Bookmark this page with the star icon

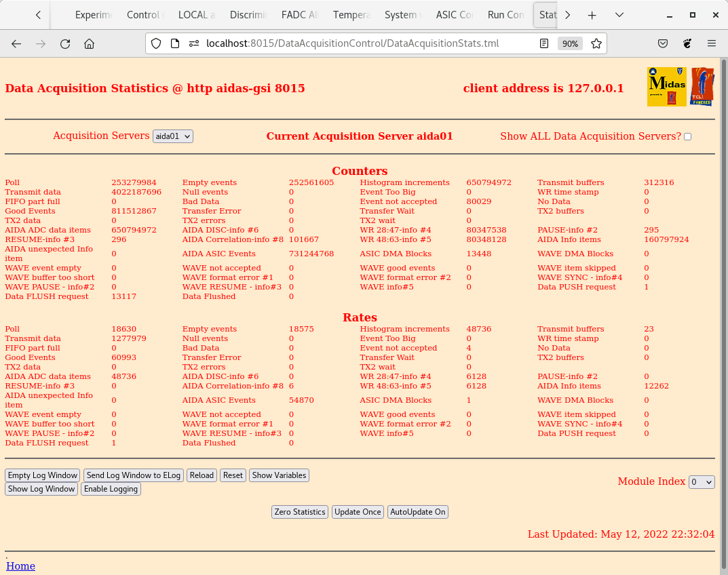point(596,43)
